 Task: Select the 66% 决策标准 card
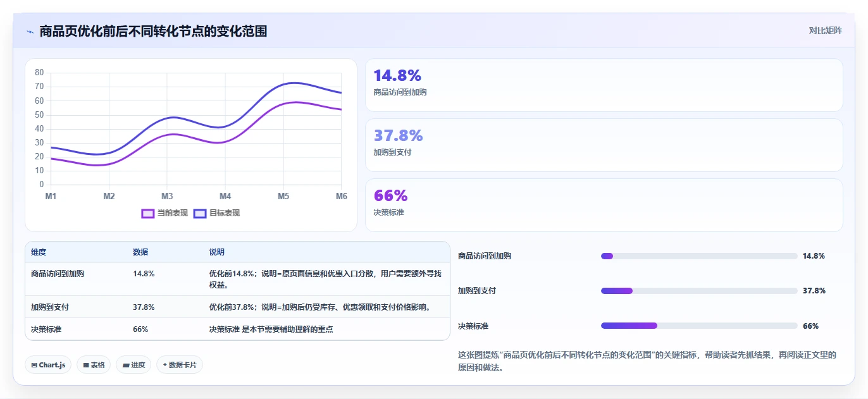point(604,205)
